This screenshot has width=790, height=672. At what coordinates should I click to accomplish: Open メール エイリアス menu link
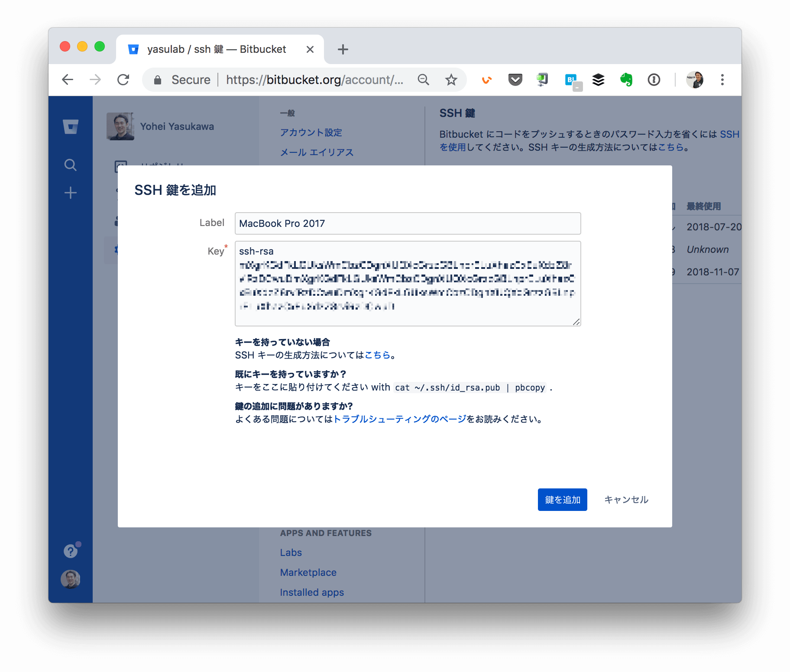tap(317, 152)
